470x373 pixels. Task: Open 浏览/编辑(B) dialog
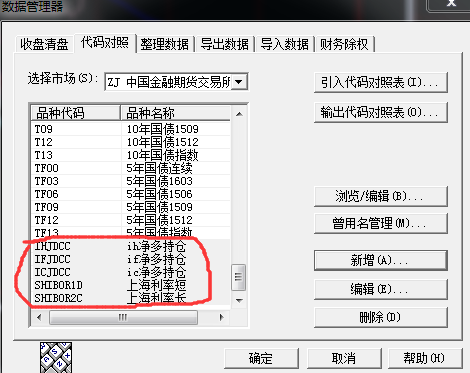[x=381, y=196]
